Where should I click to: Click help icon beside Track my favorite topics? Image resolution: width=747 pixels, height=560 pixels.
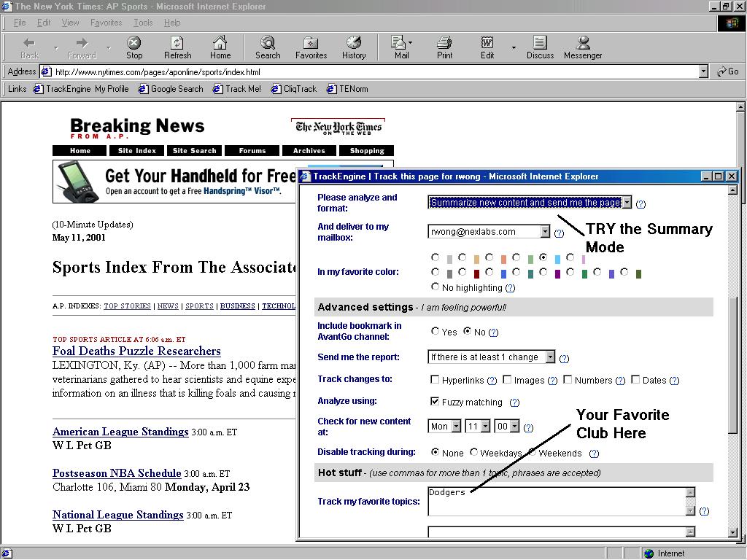click(704, 511)
